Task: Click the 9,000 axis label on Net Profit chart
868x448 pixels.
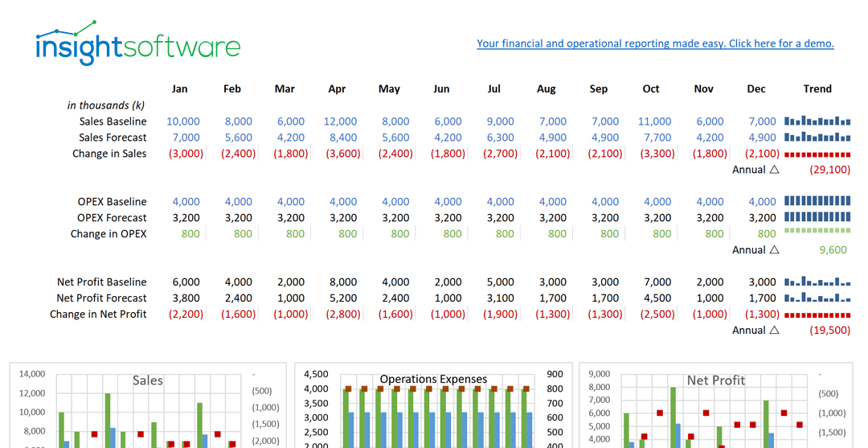Action: pos(599,374)
